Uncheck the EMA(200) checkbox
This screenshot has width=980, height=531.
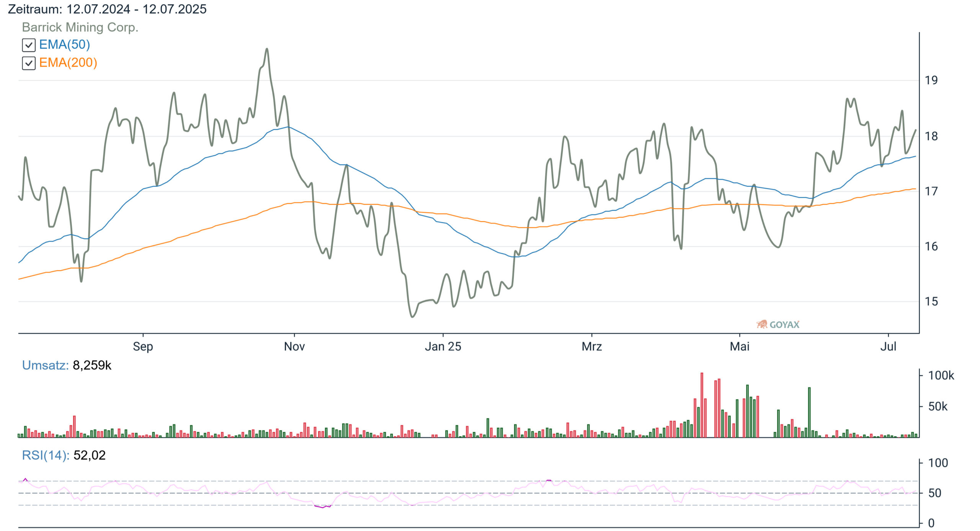pos(29,63)
